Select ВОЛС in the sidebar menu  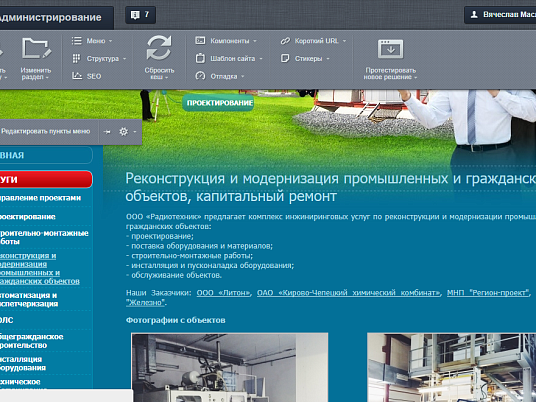6,320
